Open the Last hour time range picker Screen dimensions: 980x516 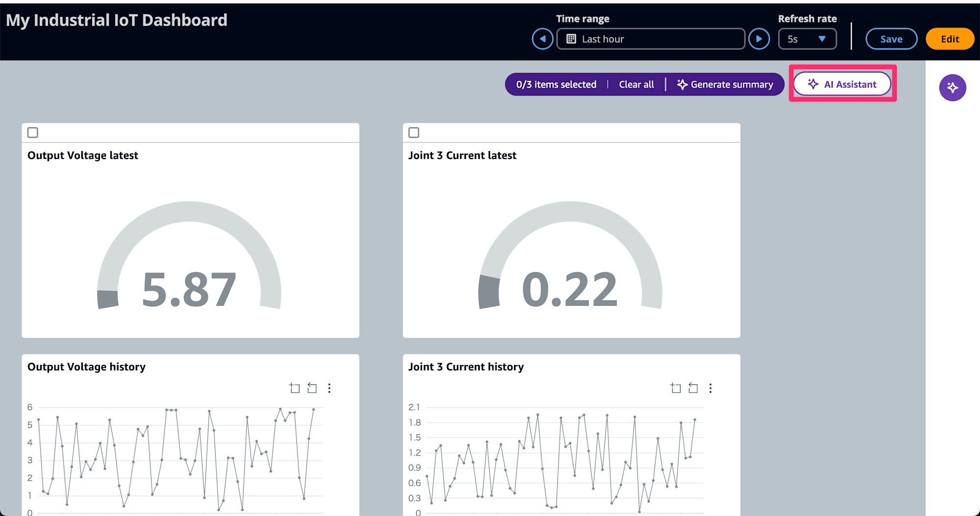tap(651, 39)
